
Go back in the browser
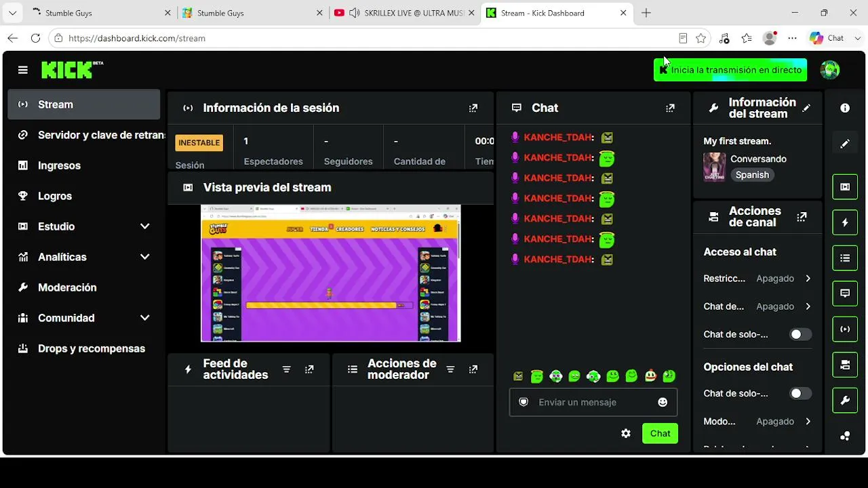[x=13, y=39]
